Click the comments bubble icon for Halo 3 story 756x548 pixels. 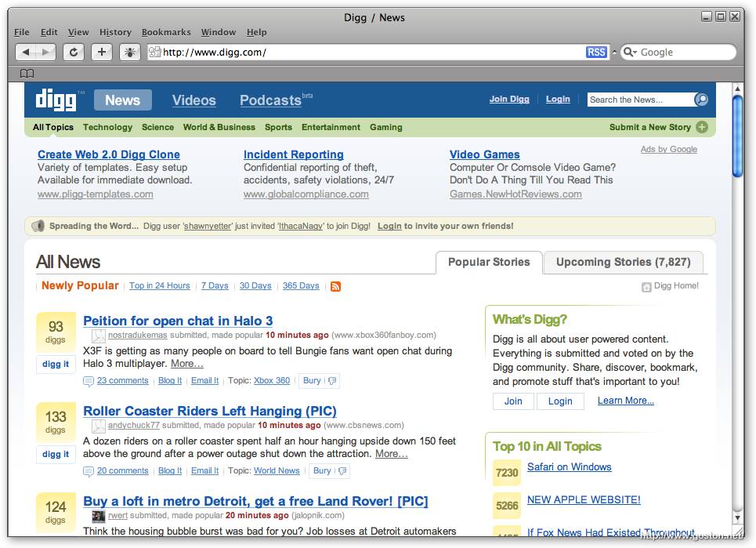89,381
